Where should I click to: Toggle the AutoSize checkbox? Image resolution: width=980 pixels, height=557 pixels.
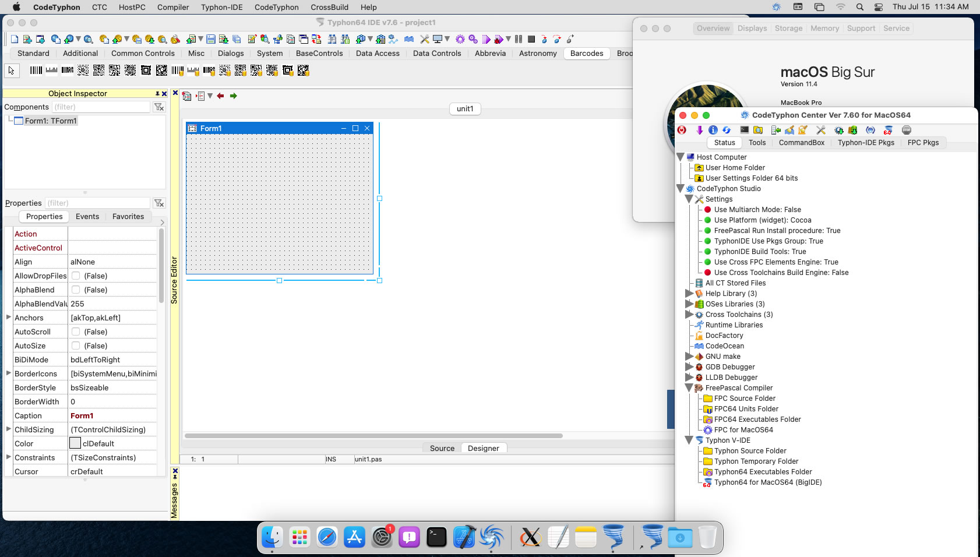[x=76, y=346]
